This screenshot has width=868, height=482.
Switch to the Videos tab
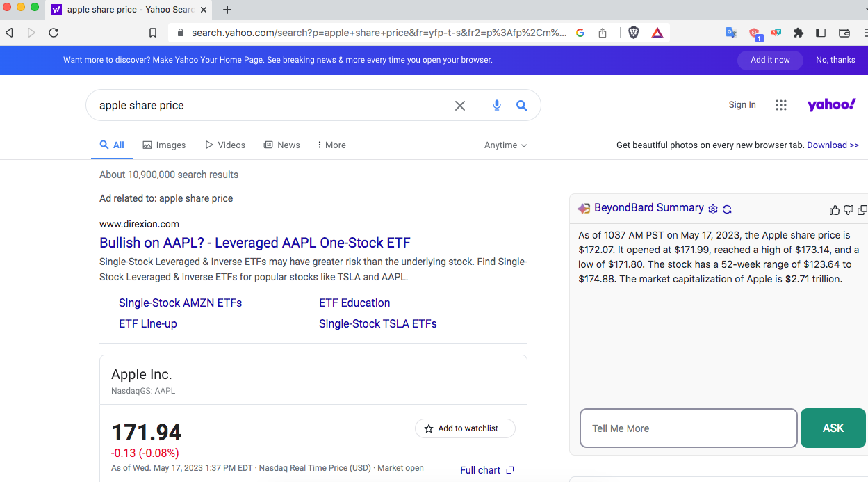(225, 145)
